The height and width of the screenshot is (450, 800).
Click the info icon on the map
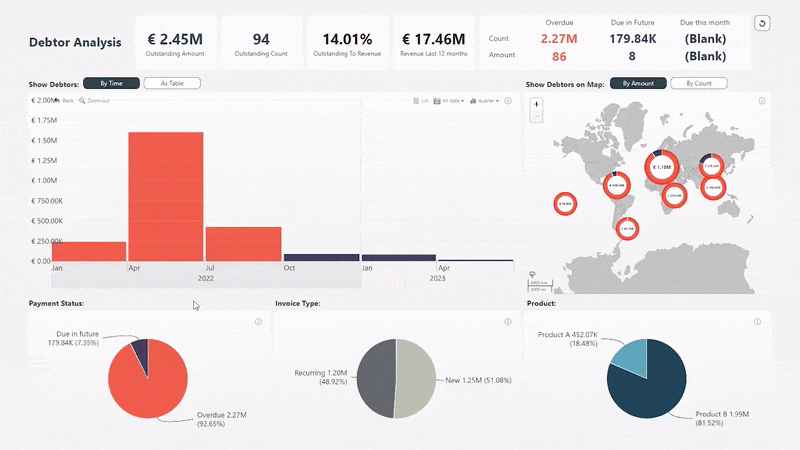[x=762, y=101]
